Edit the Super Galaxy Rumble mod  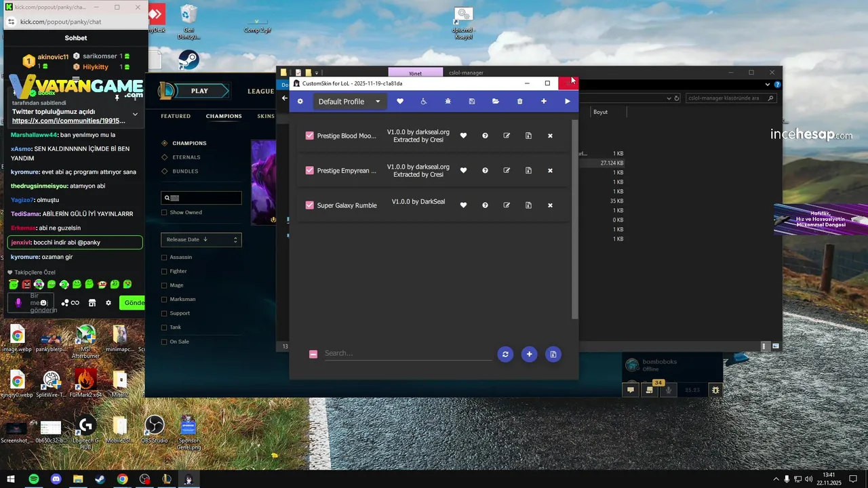coord(507,205)
